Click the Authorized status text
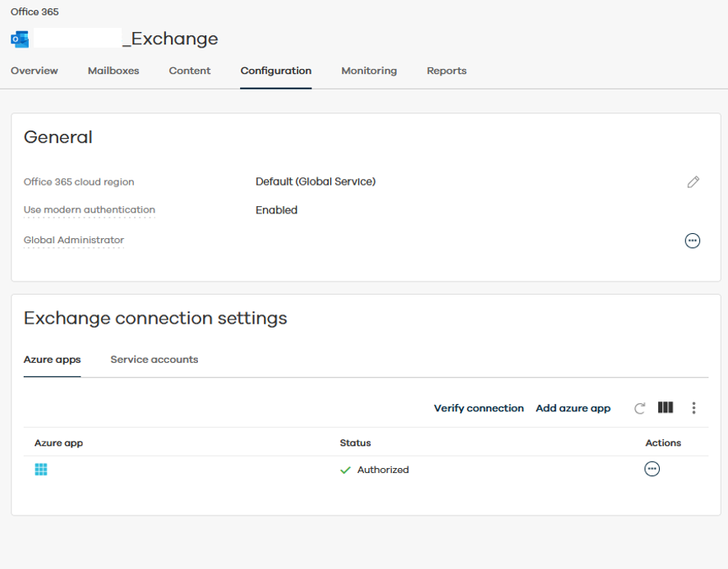 pos(383,470)
